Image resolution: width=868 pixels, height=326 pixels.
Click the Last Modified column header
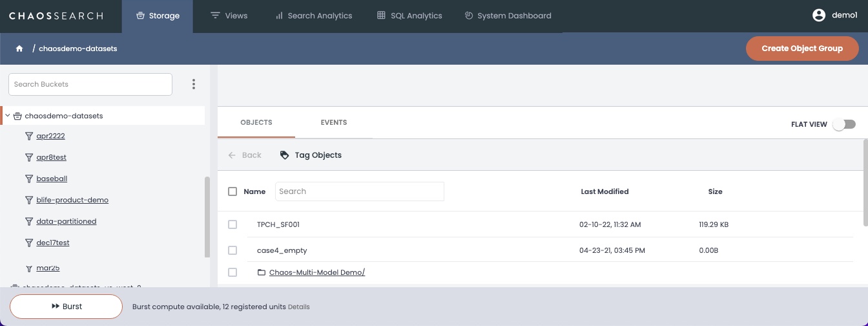604,191
